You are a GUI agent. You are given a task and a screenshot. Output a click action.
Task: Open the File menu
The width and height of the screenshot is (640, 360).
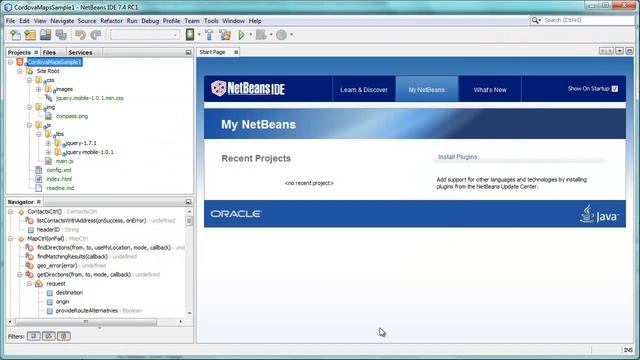tap(10, 21)
